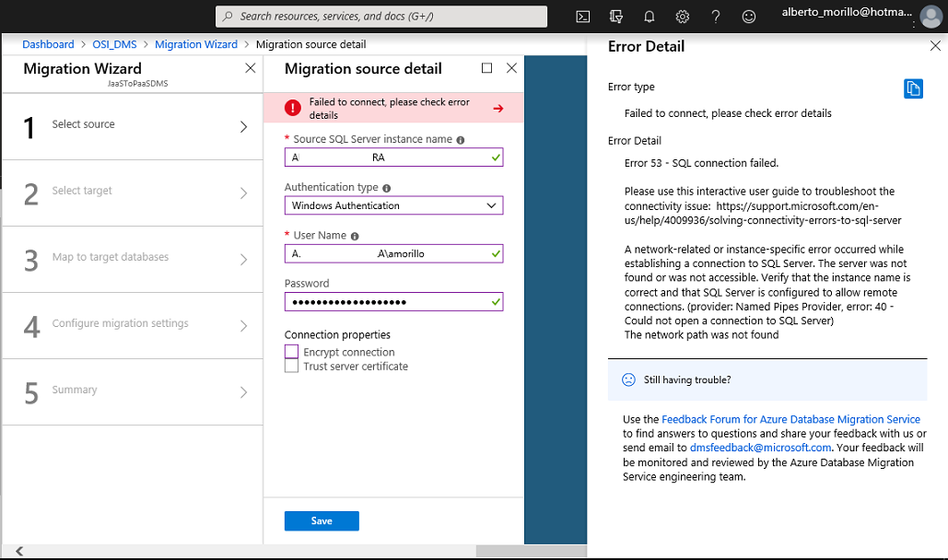Close Error Detail panel
Image resolution: width=948 pixels, height=560 pixels.
[935, 45]
